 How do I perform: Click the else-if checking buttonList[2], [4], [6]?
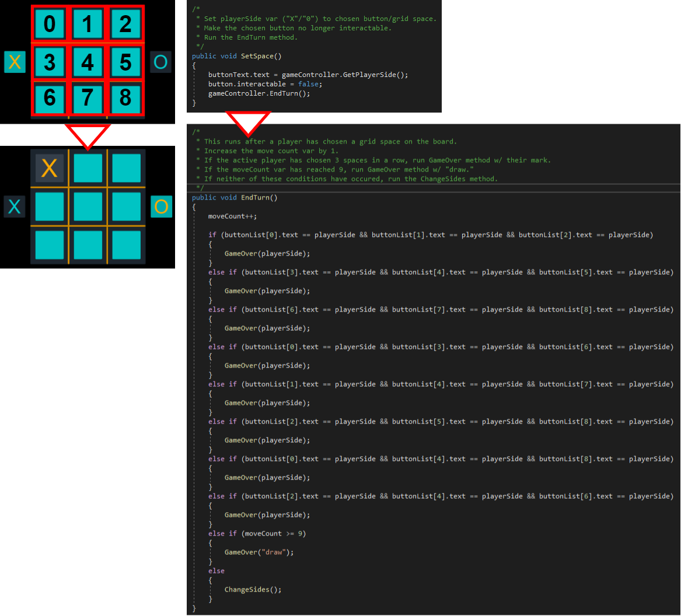tap(441, 496)
